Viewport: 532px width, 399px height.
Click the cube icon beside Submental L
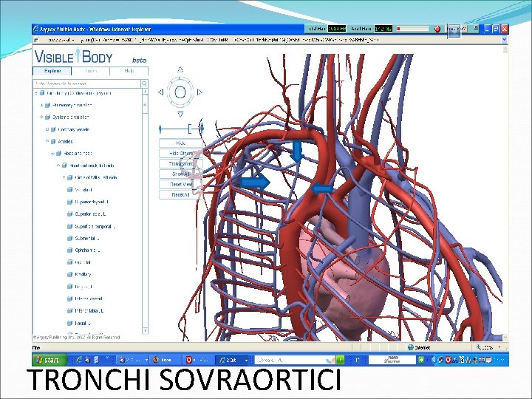pos(69,238)
